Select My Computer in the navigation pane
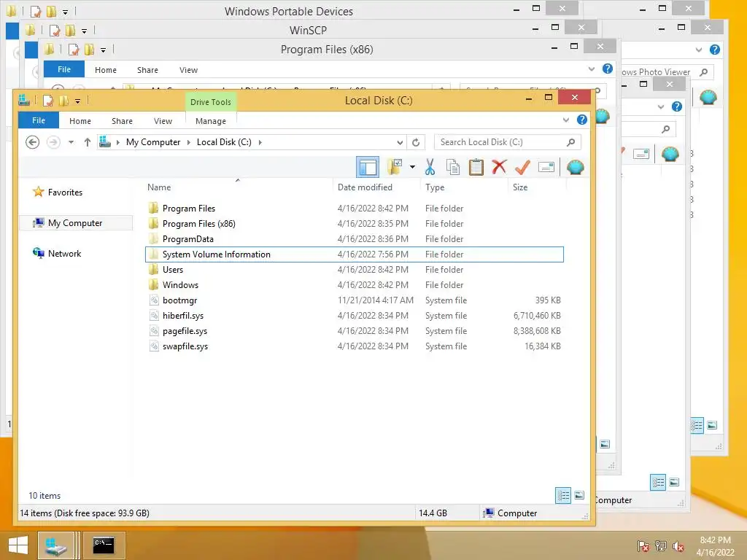The width and height of the screenshot is (747, 560). coord(75,223)
